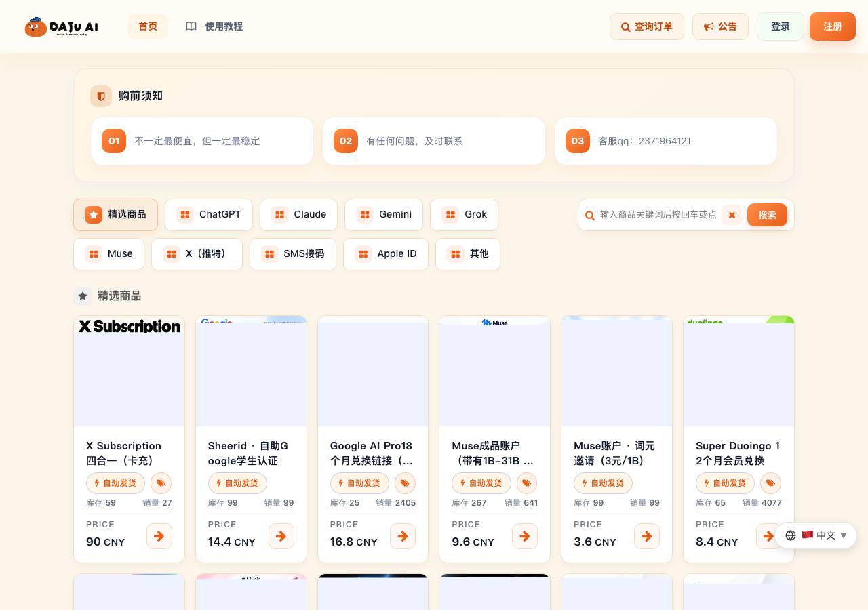Viewport: 868px width, 610px height.
Task: Select the Apple ID category
Action: [x=386, y=254]
